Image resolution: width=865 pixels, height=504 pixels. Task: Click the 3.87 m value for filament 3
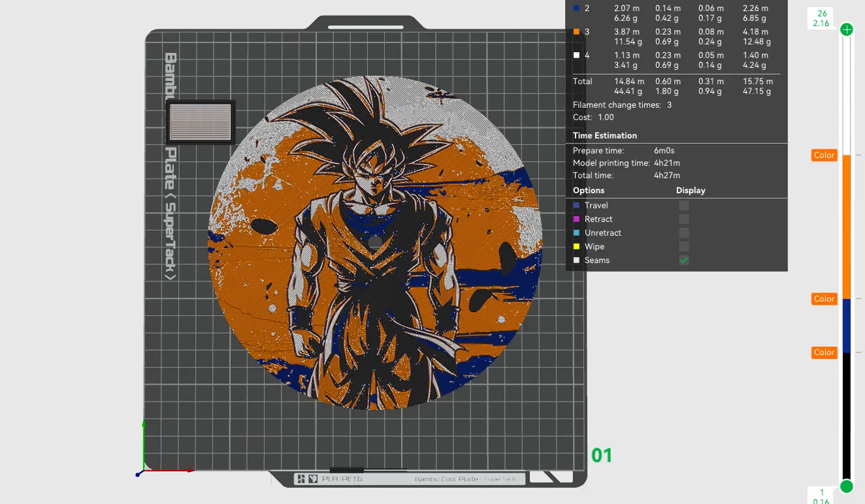tap(627, 32)
